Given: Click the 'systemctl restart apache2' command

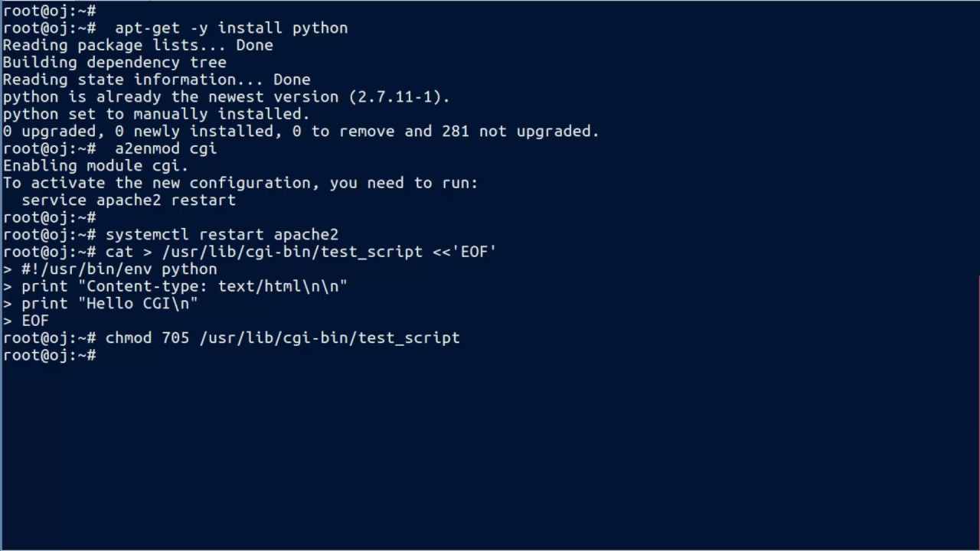Looking at the screenshot, I should (x=222, y=235).
